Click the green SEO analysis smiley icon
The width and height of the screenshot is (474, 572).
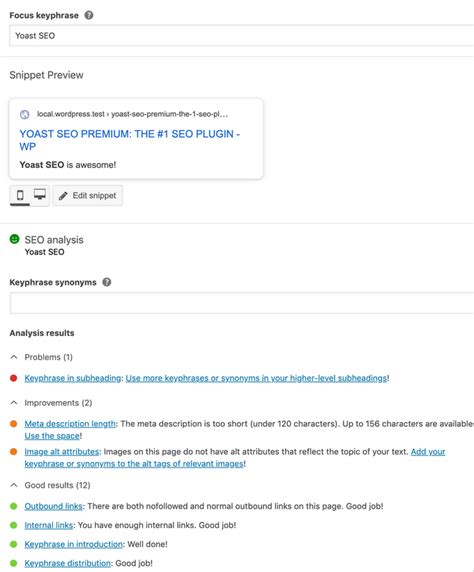click(14, 239)
